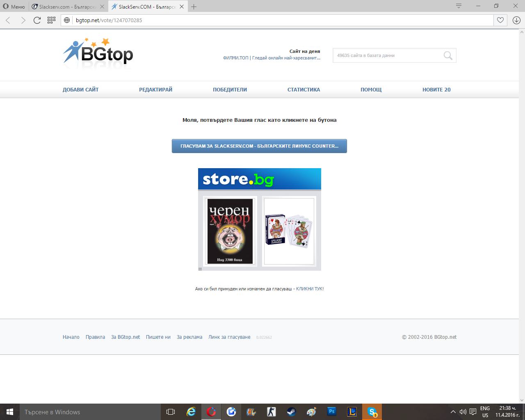The height and width of the screenshot is (420, 525).
Task: Go back with the browser back arrow
Action: tap(8, 20)
